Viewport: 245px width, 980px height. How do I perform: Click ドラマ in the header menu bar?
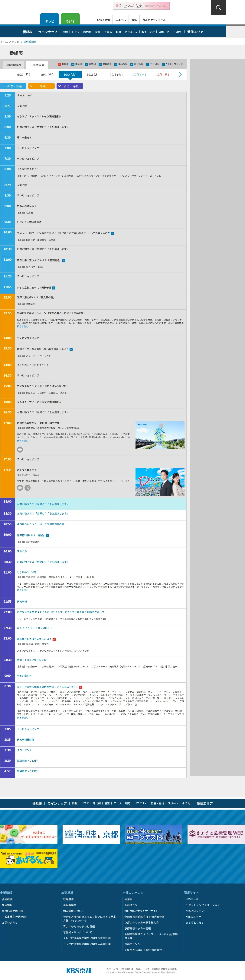(75, 32)
